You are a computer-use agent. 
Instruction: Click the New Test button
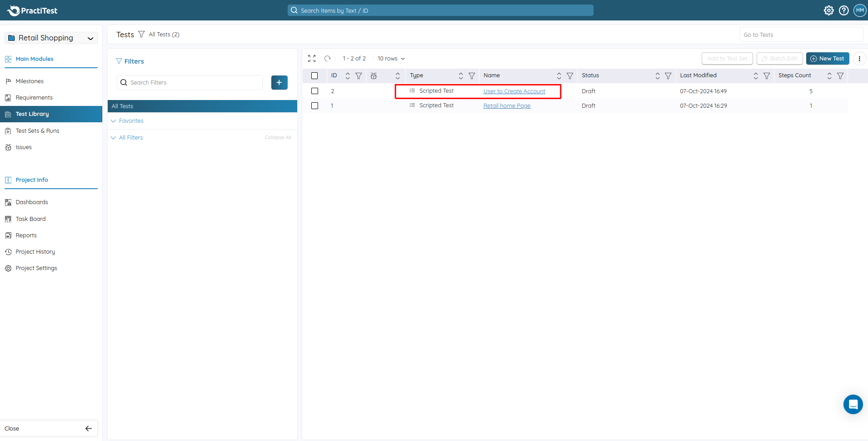[x=827, y=59]
